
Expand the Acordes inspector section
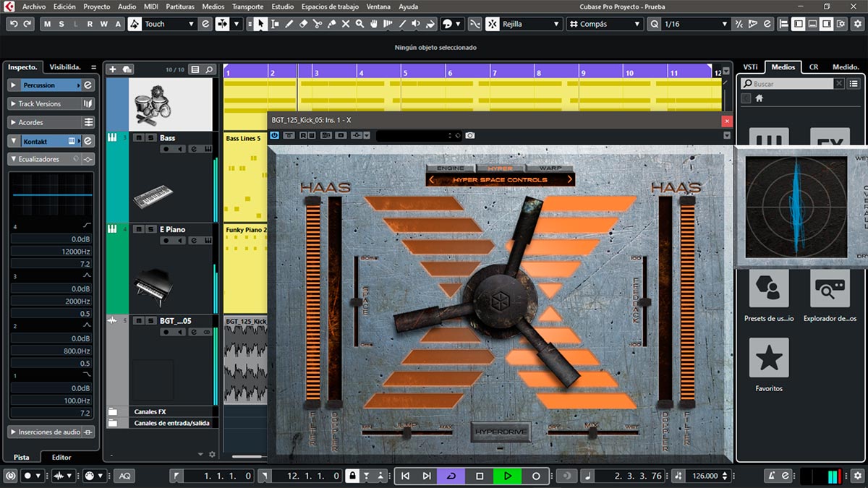[x=14, y=123]
